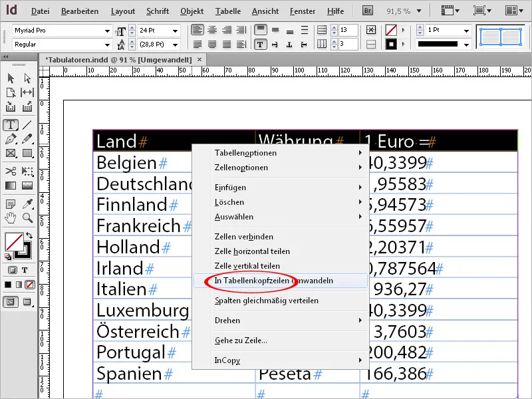The width and height of the screenshot is (532, 399).
Task: Open the 91,5% zoom level dropdown
Action: 417,11
